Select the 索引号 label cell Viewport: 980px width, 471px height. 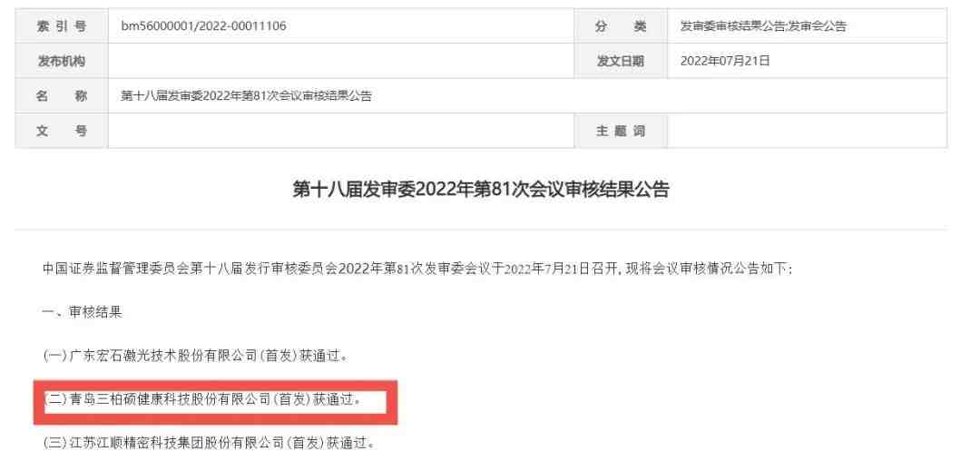tap(62, 26)
